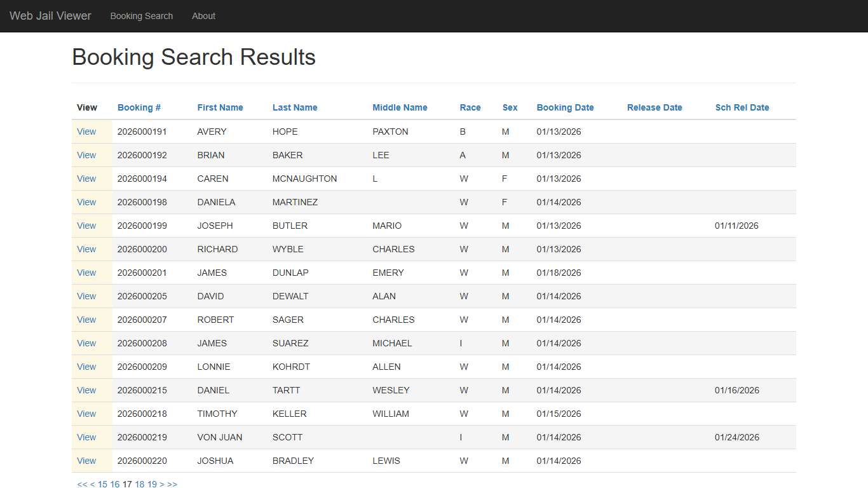The width and height of the screenshot is (868, 488).
Task: Open page 18 of results
Action: click(x=139, y=484)
